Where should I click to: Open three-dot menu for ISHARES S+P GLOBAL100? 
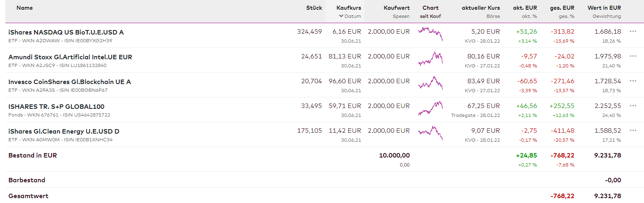click(633, 106)
